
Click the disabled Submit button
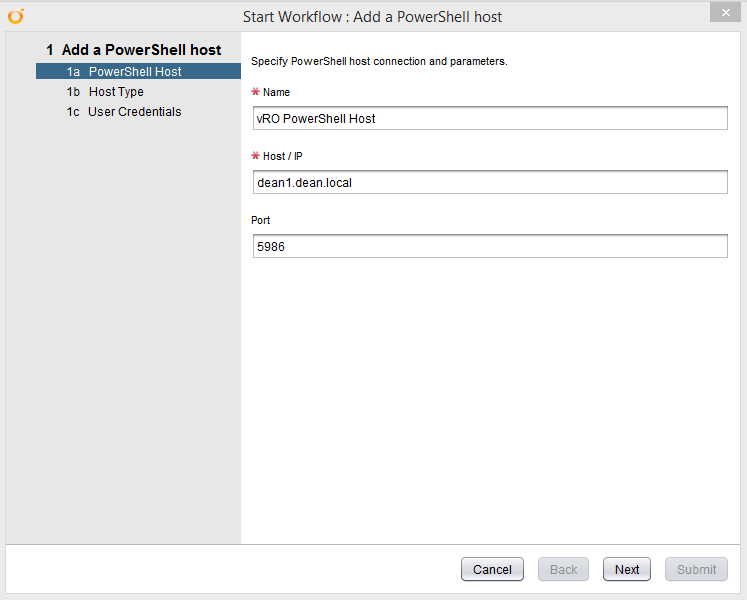coord(696,569)
